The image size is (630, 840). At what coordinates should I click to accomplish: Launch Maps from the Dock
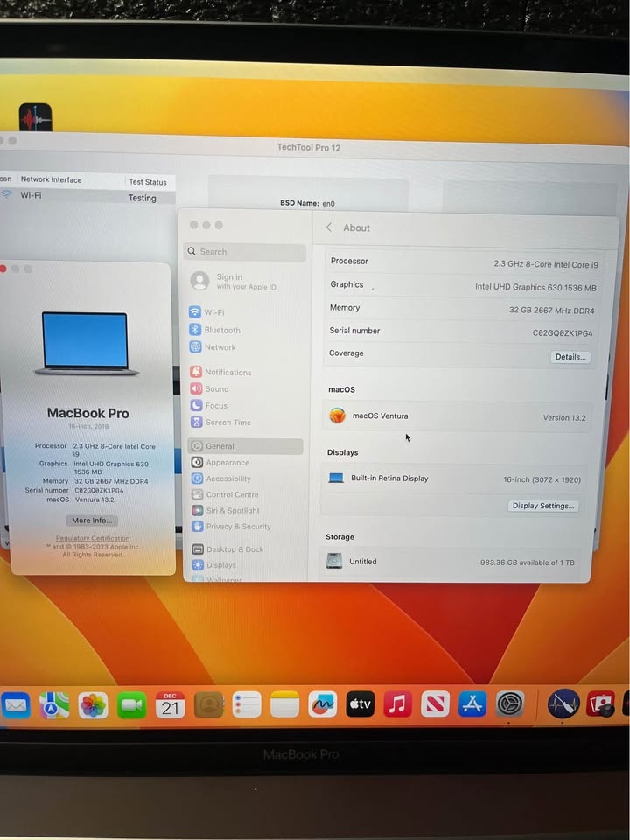54,705
